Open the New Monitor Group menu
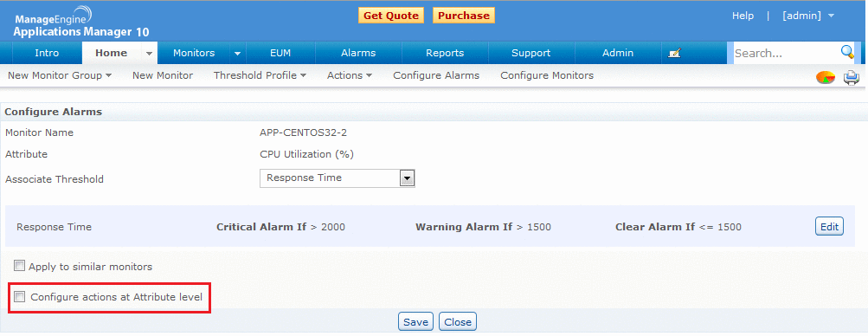Screen dimensions: 868x336 60,75
